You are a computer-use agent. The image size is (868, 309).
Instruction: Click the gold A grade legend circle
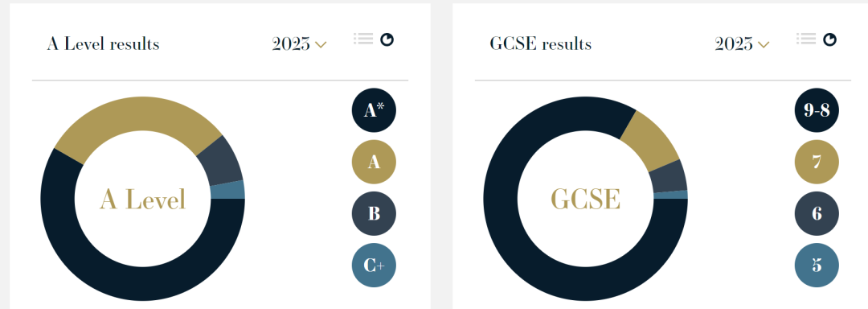(x=374, y=162)
